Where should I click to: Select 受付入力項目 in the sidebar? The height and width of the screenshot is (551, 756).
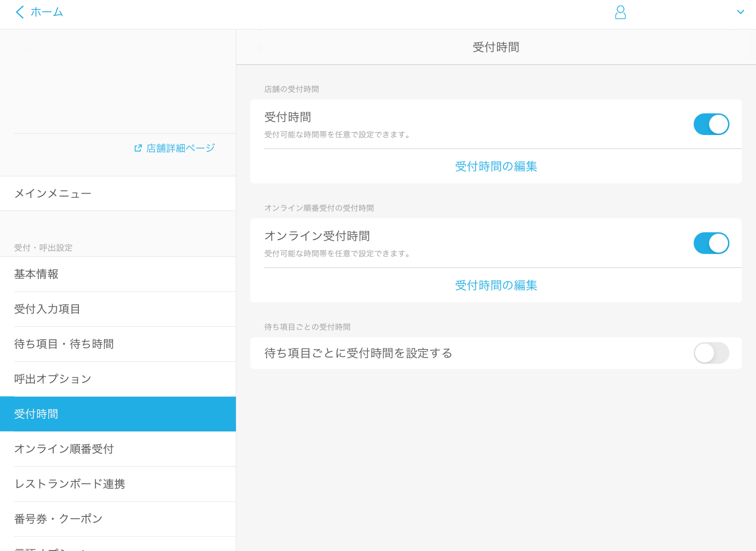tap(47, 309)
